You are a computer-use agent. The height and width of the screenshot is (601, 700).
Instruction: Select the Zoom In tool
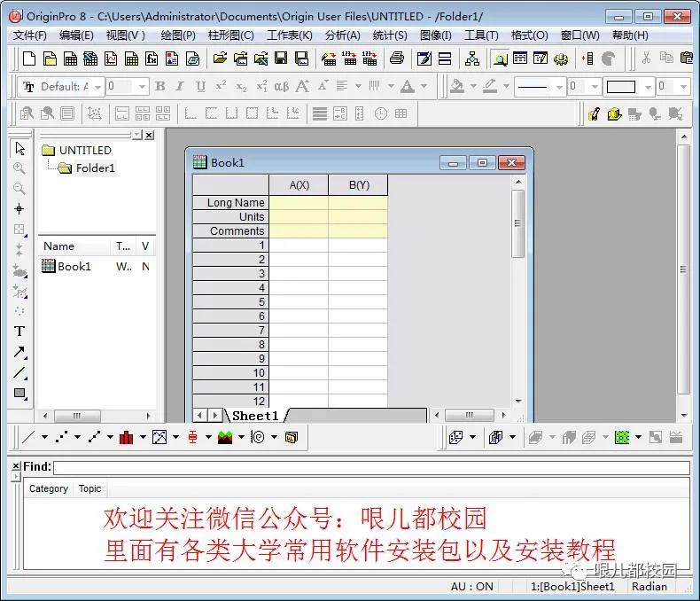(x=19, y=168)
